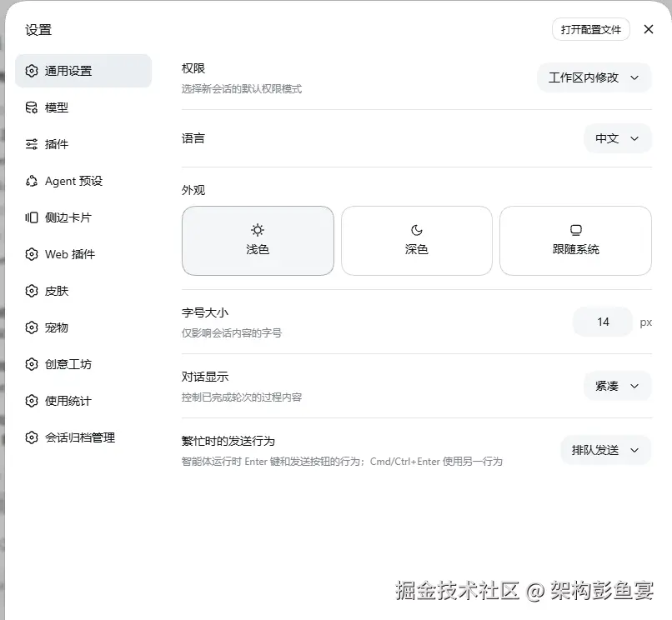Click the gear icon beside 通用设置
Screen dimensions: 672x620
point(32,71)
